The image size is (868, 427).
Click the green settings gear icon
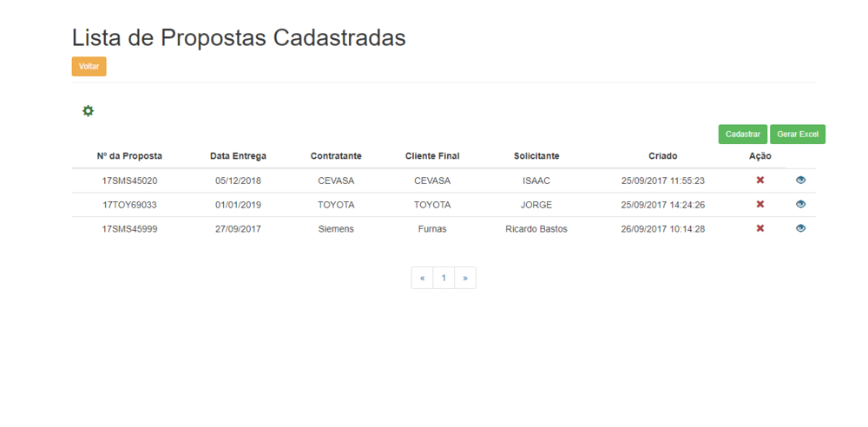coord(88,111)
